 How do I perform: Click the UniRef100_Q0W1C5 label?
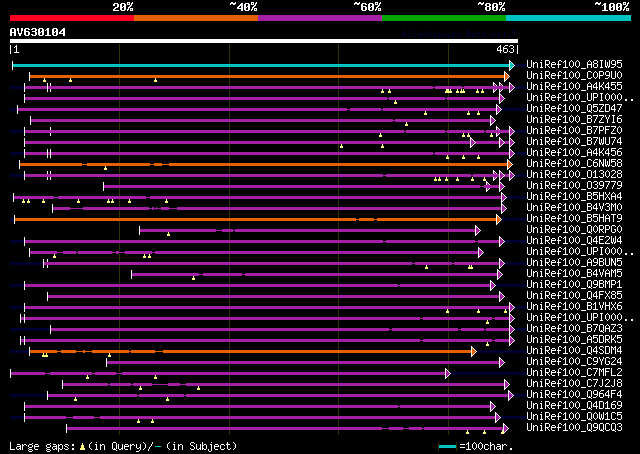coord(574,417)
